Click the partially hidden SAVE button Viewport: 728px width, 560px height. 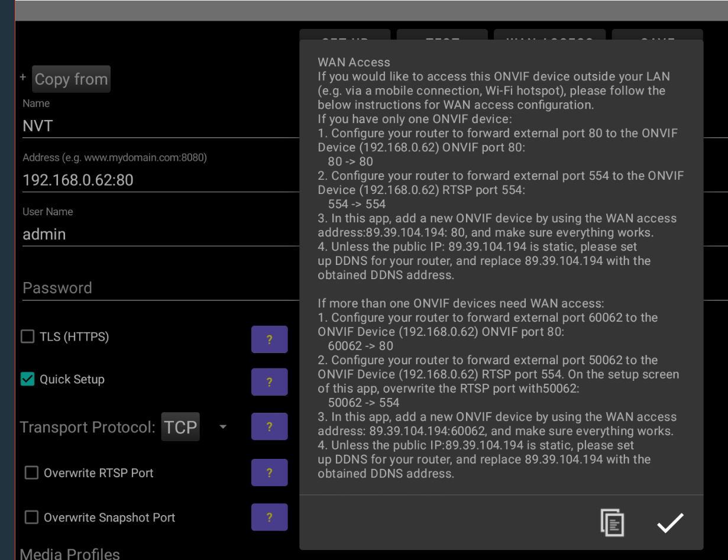pyautogui.click(x=657, y=34)
